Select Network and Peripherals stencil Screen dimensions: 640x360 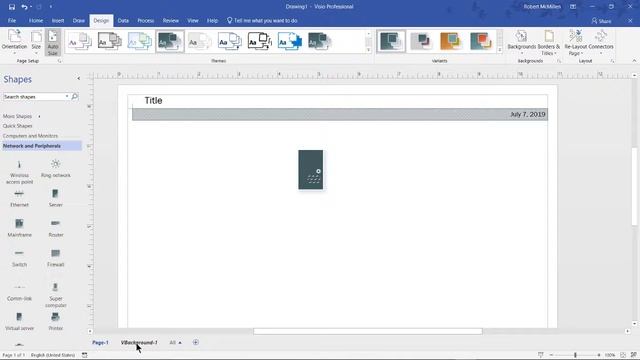(42, 146)
